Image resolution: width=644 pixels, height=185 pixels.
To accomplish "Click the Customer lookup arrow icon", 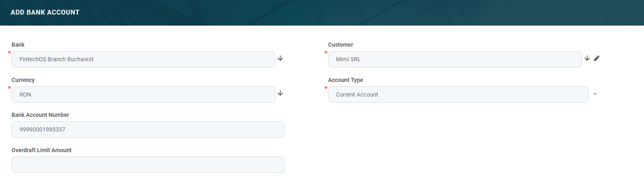I will (x=587, y=58).
